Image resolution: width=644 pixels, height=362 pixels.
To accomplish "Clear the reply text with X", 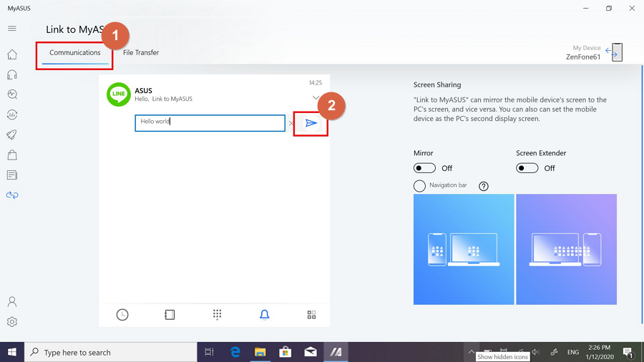I will point(291,123).
